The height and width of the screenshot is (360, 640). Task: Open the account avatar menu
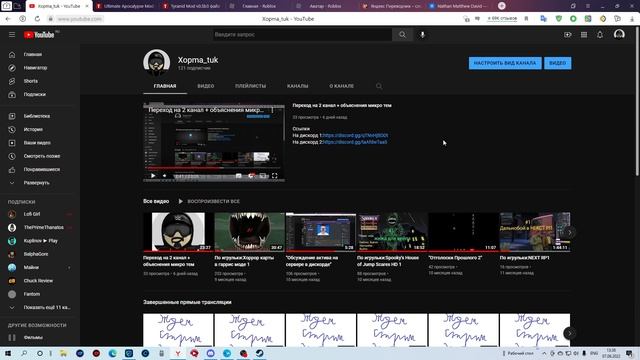619,34
